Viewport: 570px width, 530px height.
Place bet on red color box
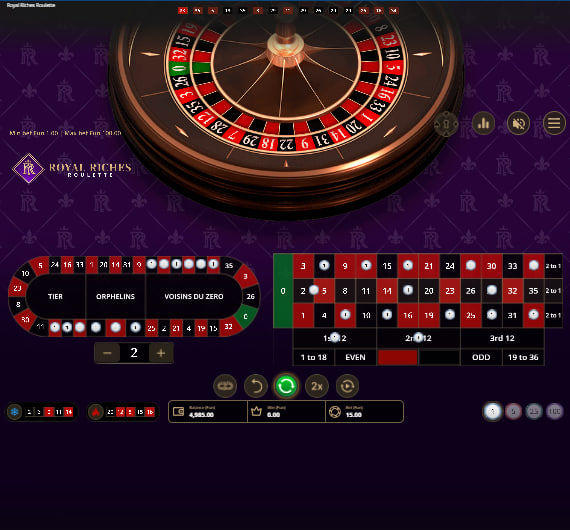click(397, 357)
